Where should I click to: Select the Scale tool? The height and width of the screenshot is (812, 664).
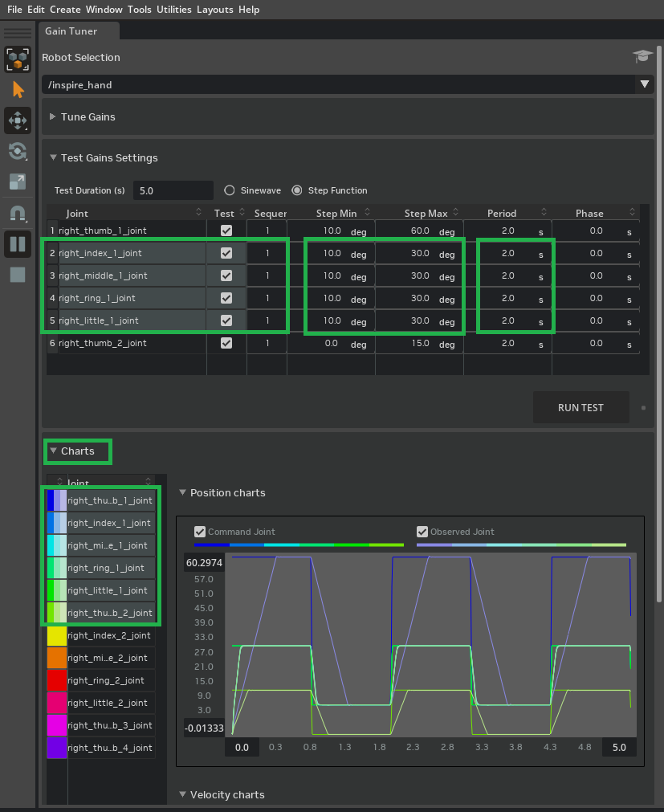tap(17, 182)
